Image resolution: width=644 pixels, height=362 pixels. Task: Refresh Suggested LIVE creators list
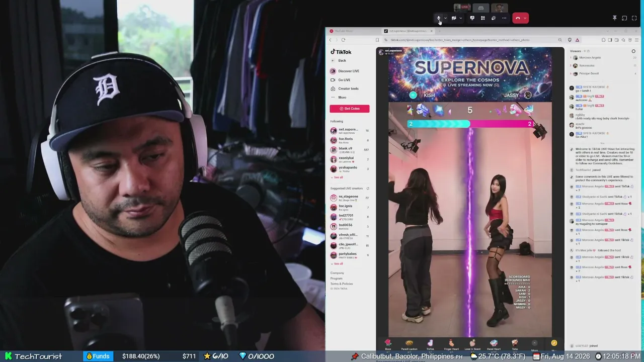368,189
